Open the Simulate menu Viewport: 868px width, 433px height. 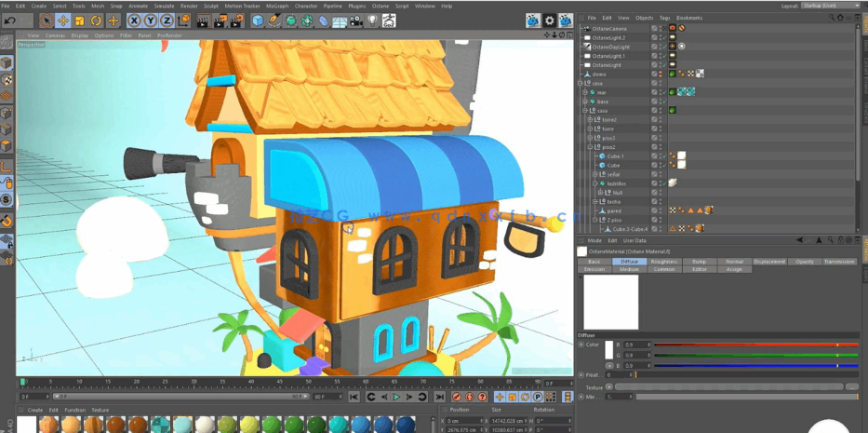pyautogui.click(x=164, y=6)
